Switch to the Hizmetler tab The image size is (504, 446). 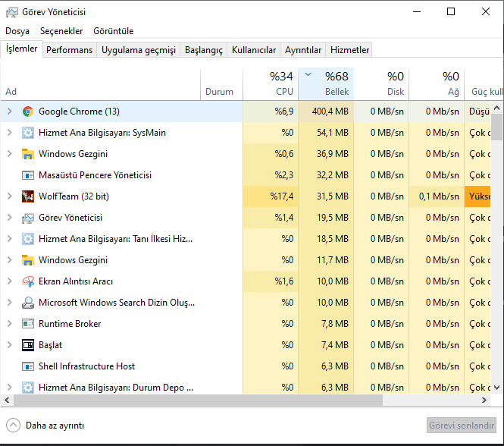(349, 50)
